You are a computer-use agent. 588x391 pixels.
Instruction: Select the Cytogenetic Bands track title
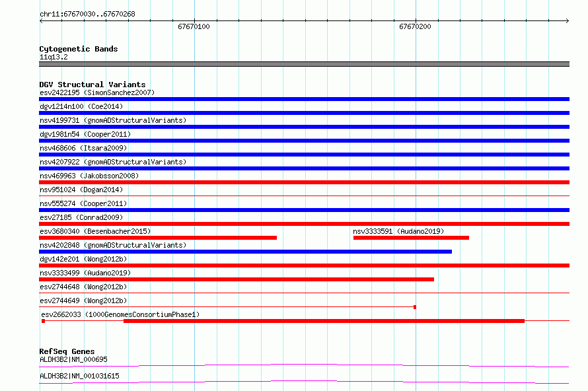coord(79,49)
